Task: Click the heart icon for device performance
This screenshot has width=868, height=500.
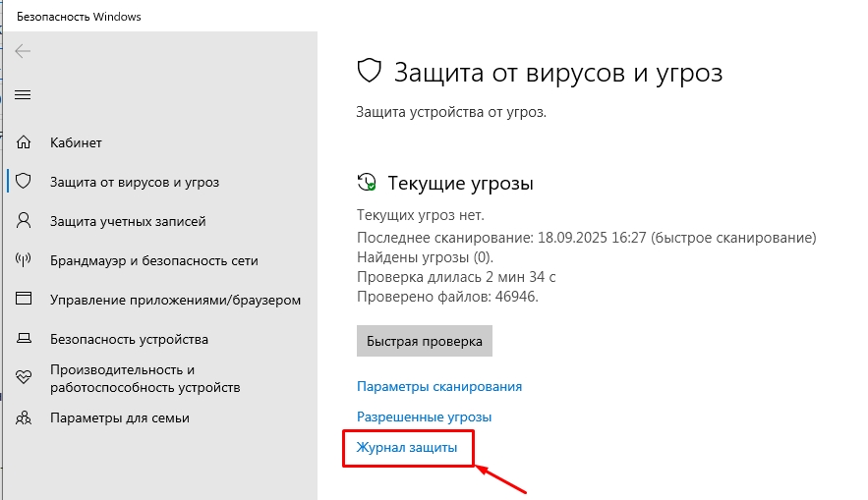Action: 25,378
